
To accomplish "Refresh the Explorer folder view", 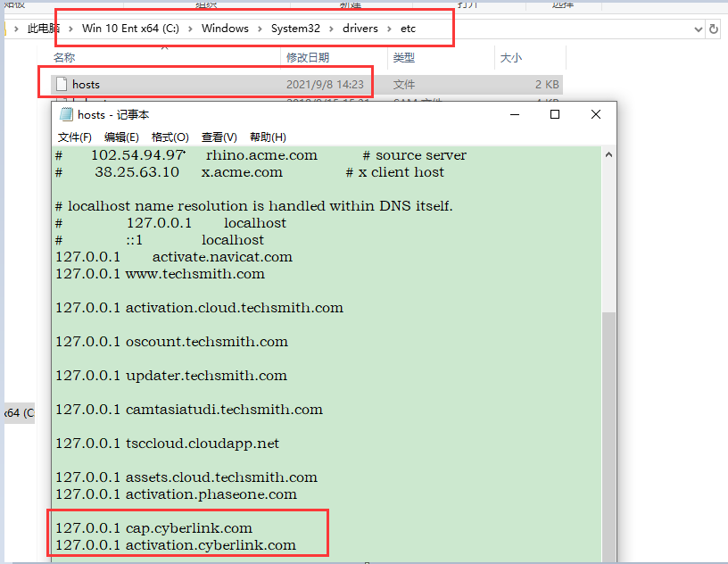I will tap(714, 29).
